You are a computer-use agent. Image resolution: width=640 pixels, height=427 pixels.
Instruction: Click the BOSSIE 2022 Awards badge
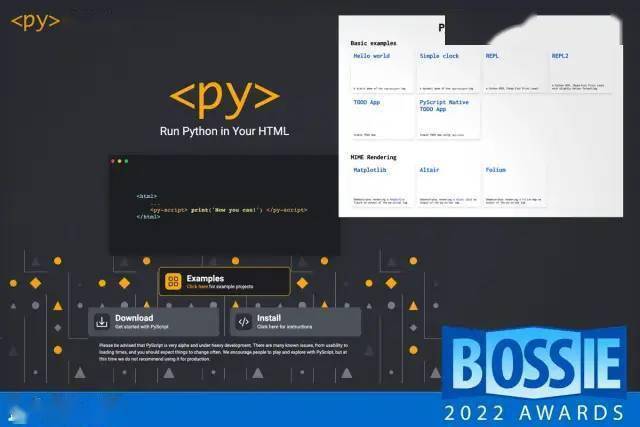click(534, 375)
